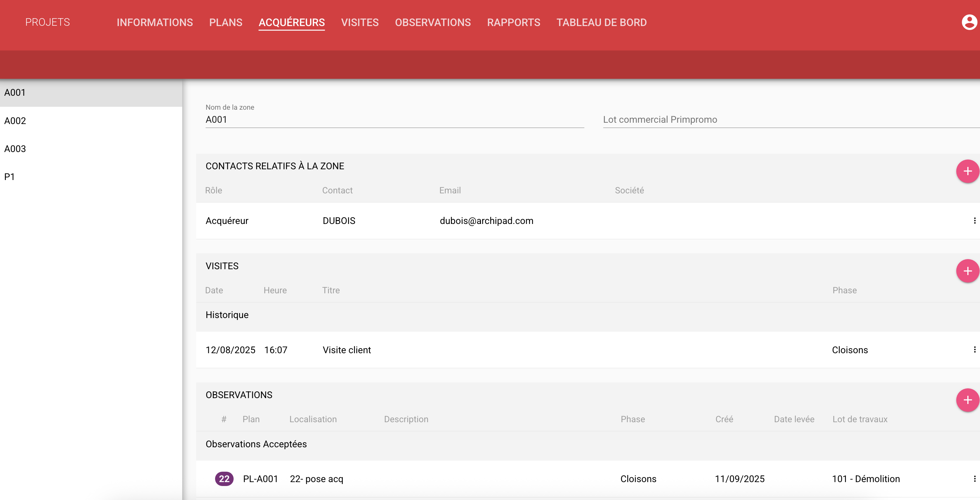Viewport: 980px width, 500px height.
Task: Add a new observation with plus button
Action: [967, 400]
